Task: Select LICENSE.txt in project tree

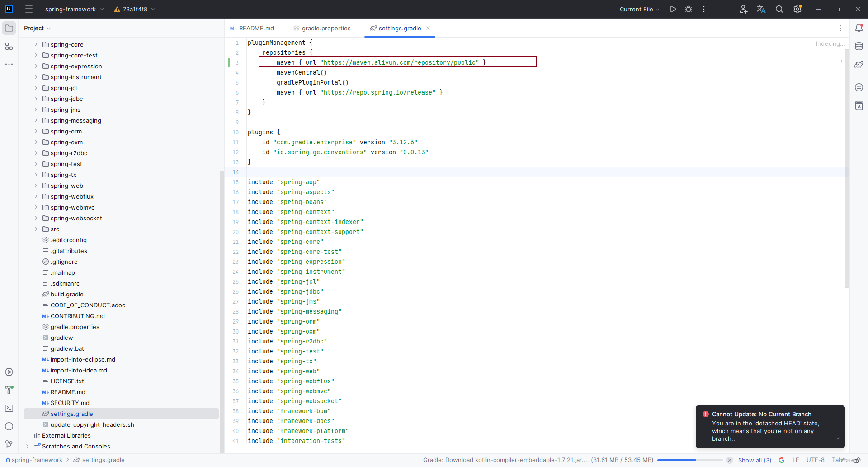Action: (x=67, y=381)
